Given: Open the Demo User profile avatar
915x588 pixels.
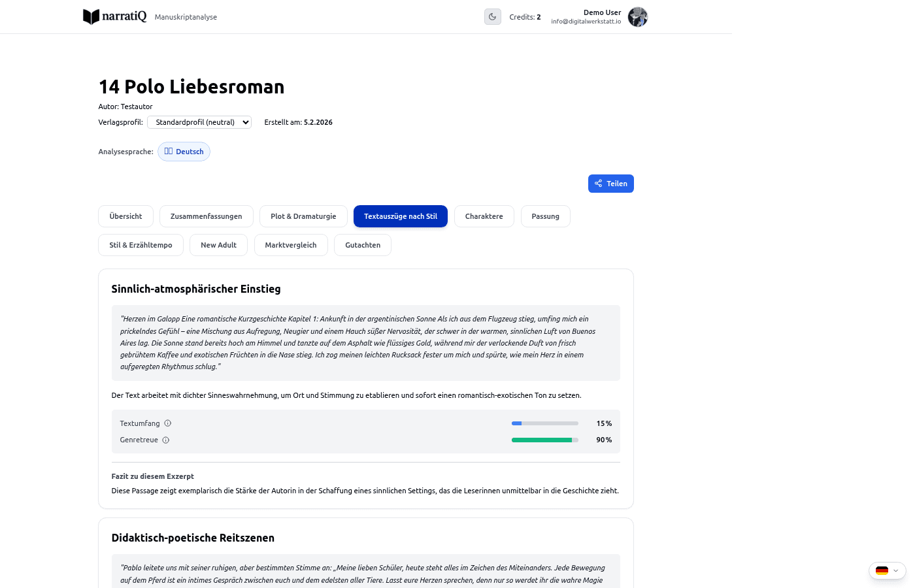Looking at the screenshot, I should point(637,17).
